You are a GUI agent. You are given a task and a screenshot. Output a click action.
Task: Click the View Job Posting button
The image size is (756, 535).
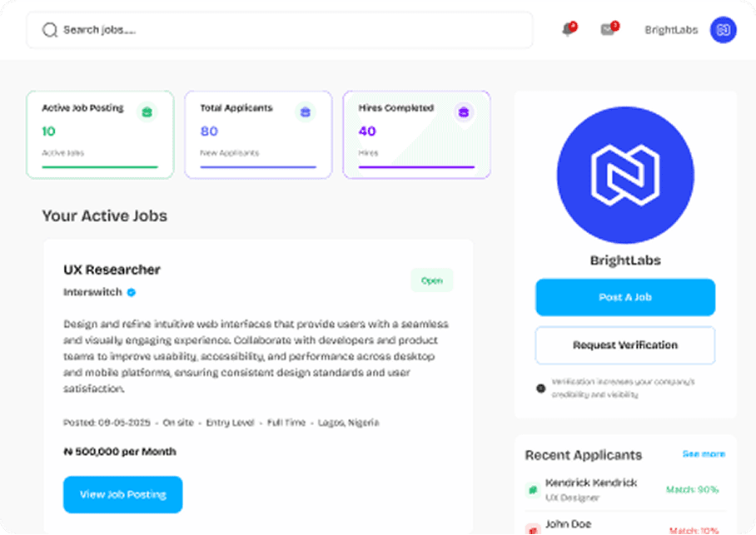[x=122, y=494]
